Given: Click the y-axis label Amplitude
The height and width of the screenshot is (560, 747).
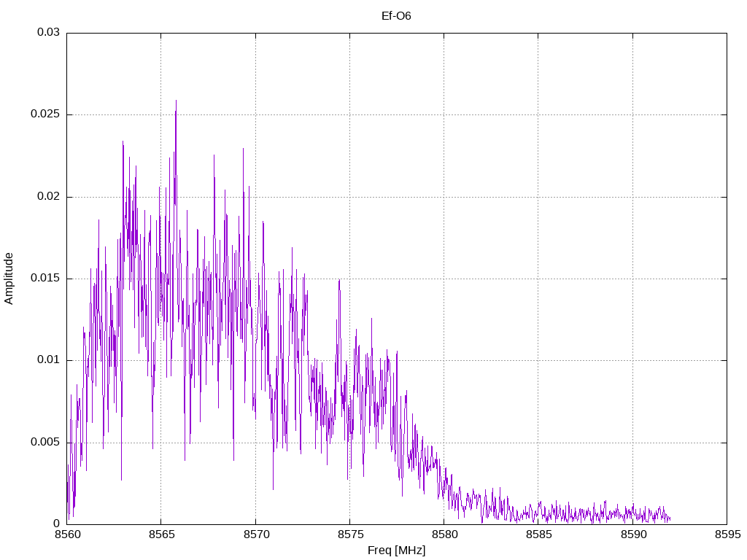Looking at the screenshot, I should (9, 279).
